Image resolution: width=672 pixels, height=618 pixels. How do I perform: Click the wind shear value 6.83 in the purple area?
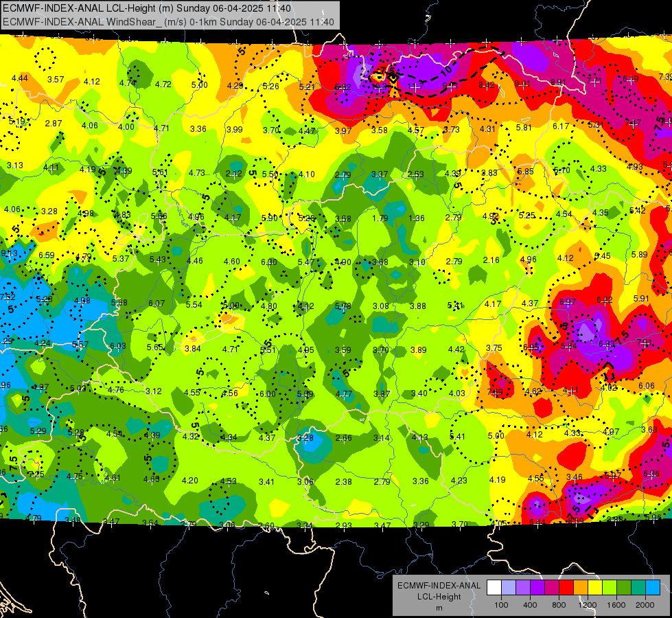[606, 344]
